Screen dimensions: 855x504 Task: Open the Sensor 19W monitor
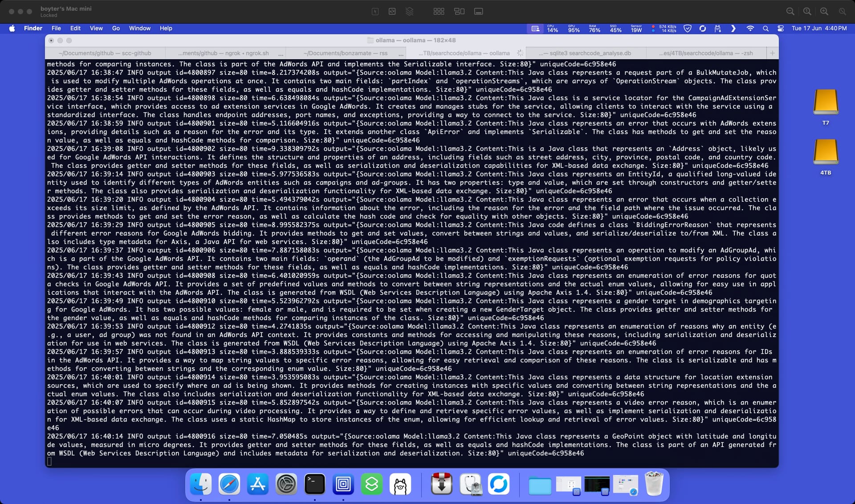pos(636,28)
